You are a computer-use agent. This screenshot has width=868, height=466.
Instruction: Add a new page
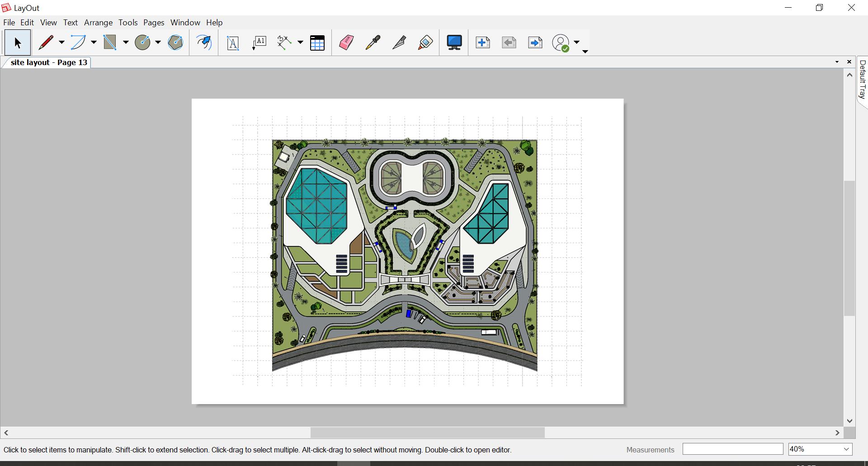[483, 42]
